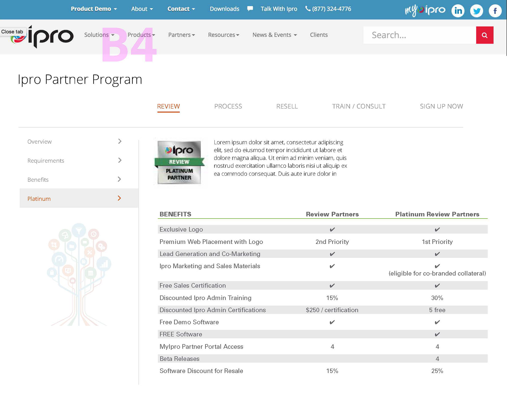The height and width of the screenshot is (420, 507).
Task: Open the myipro logo link
Action: (425, 11)
